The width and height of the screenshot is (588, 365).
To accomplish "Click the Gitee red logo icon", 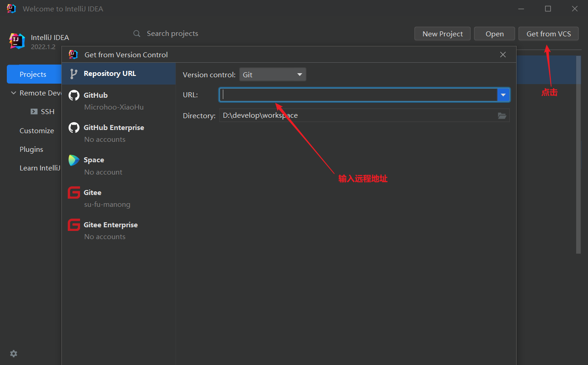I will tap(74, 193).
